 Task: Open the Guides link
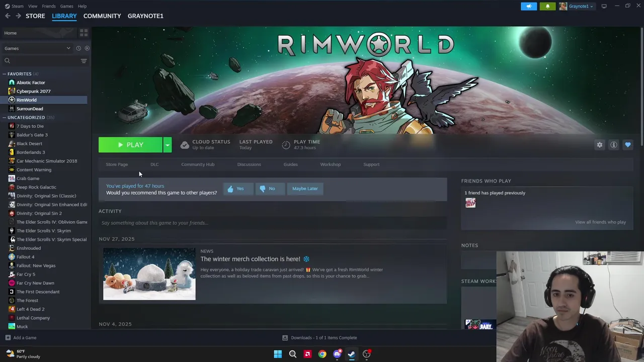pyautogui.click(x=290, y=164)
